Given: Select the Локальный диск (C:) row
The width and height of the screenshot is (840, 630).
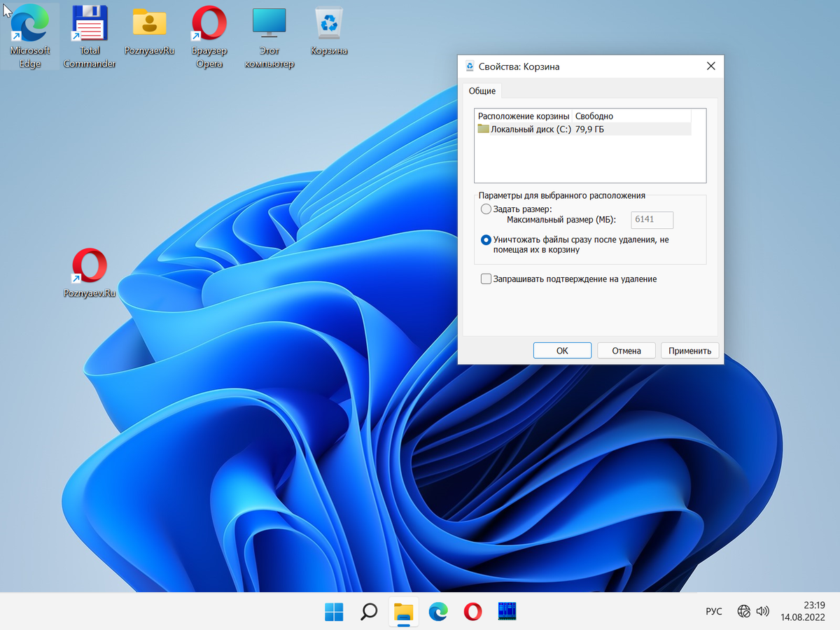Looking at the screenshot, I should click(x=583, y=129).
